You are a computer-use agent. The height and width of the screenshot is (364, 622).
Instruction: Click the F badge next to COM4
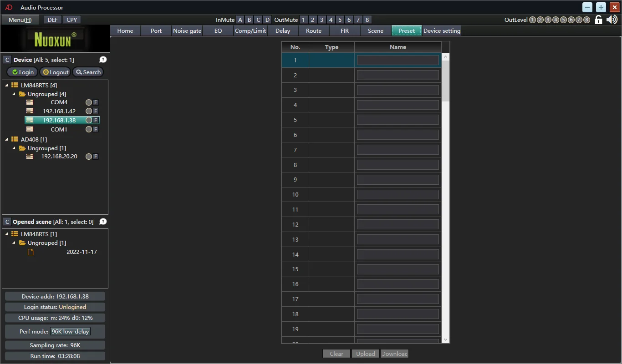click(96, 102)
